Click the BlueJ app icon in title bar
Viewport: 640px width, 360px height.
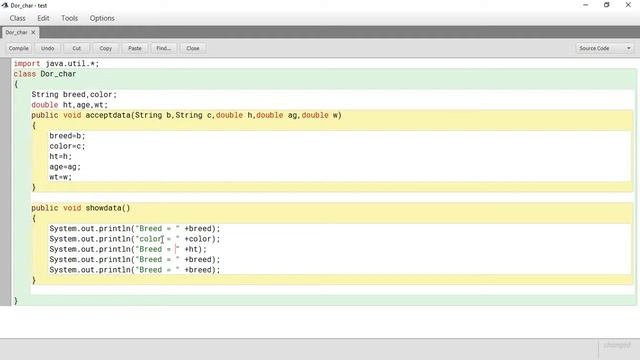pos(5,5)
